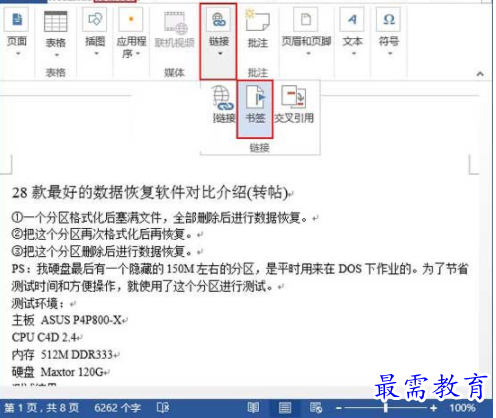The width and height of the screenshot is (496, 418).
Task: Expand the dropdown arrow under 链接
Action: click(220, 53)
